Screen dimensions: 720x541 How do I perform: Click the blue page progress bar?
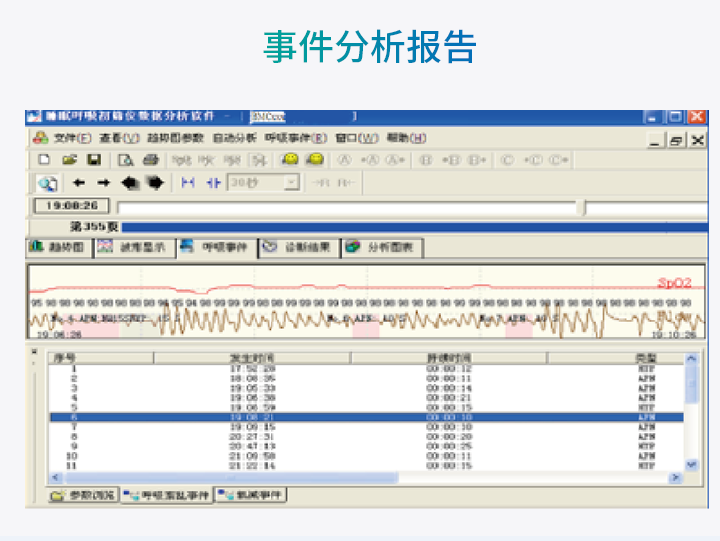(x=415, y=227)
